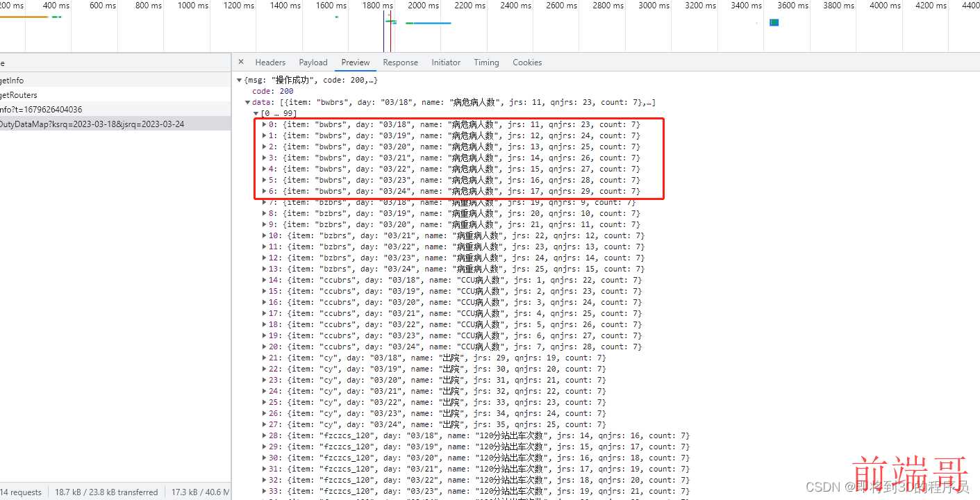Expand entry 30 fzczcs_120 03/20
This screenshot has height=500, width=980.
coord(264,458)
